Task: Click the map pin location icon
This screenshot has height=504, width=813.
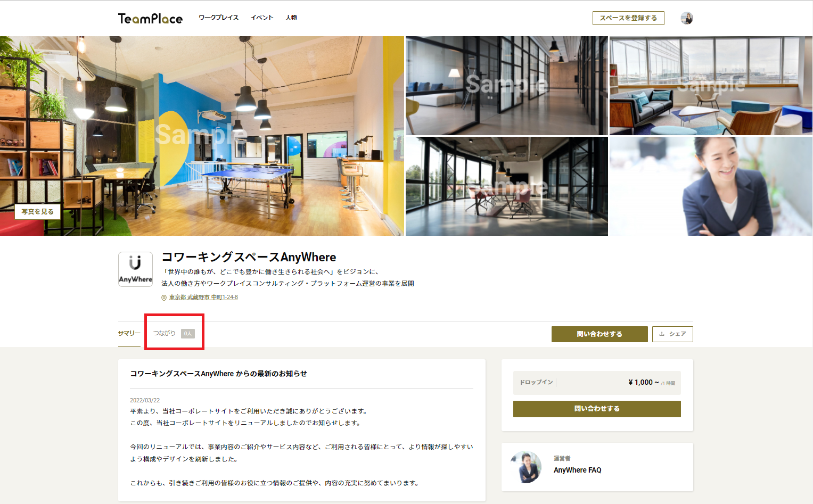Action: point(164,298)
